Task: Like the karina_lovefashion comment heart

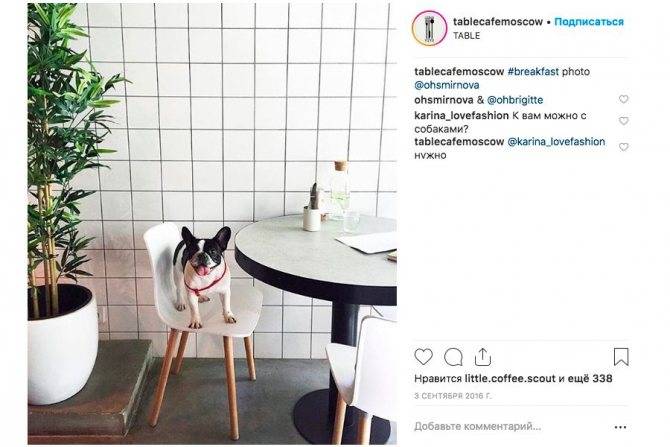Action: (623, 121)
